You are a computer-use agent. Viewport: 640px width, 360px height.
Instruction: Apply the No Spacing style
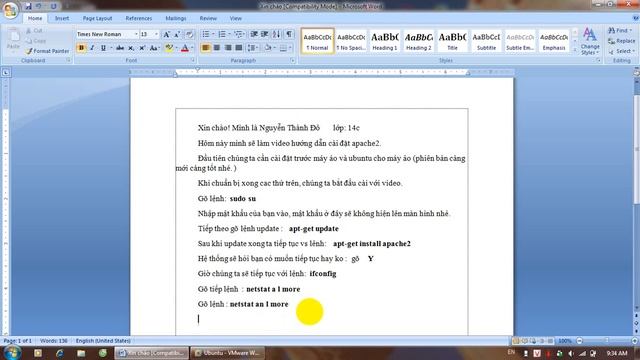tap(351, 41)
